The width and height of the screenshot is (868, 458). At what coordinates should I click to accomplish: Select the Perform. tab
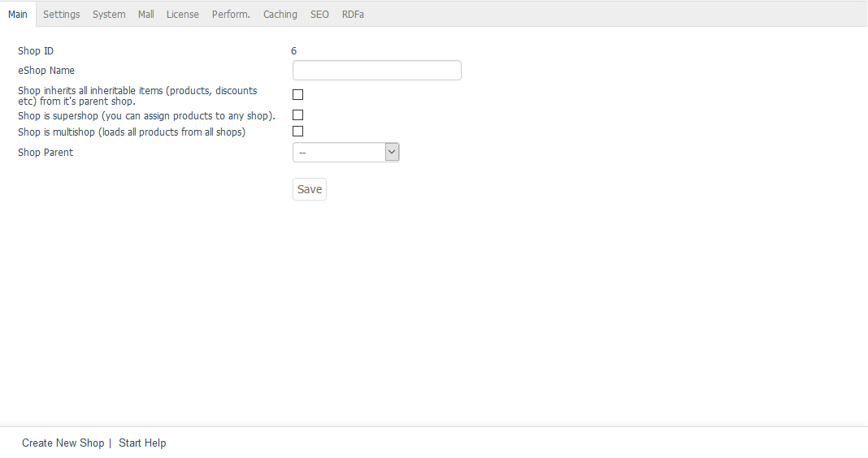231,15
